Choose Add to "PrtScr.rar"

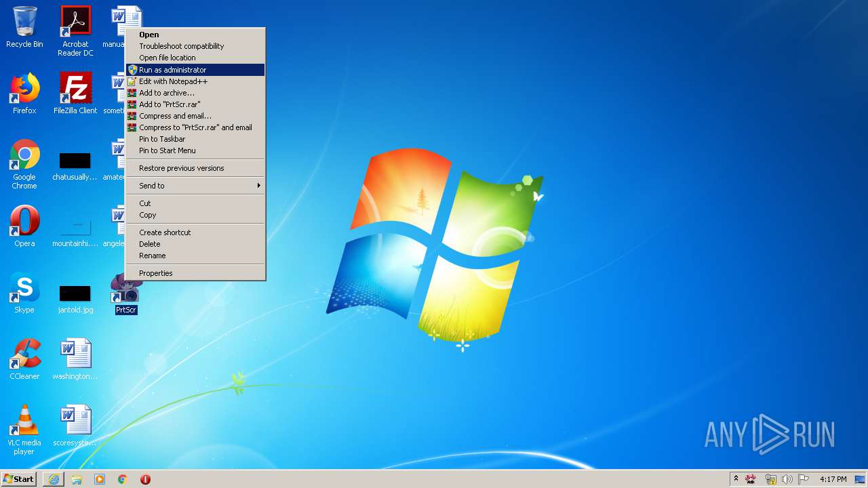point(195,104)
